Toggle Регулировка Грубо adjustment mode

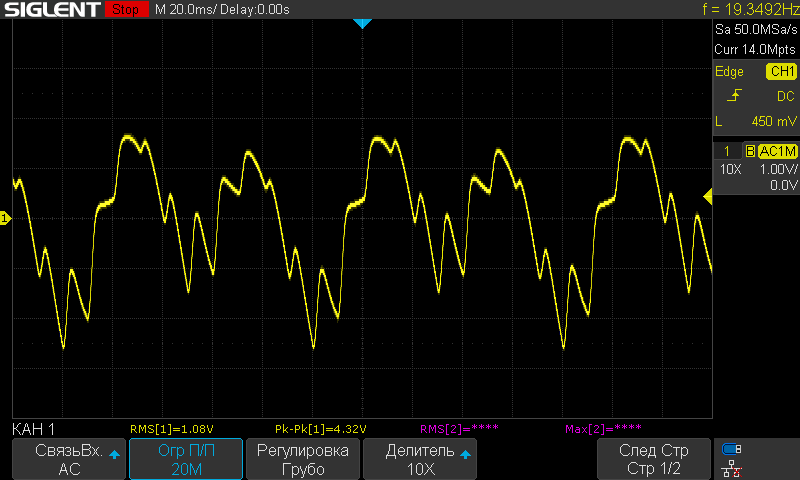[x=303, y=459]
